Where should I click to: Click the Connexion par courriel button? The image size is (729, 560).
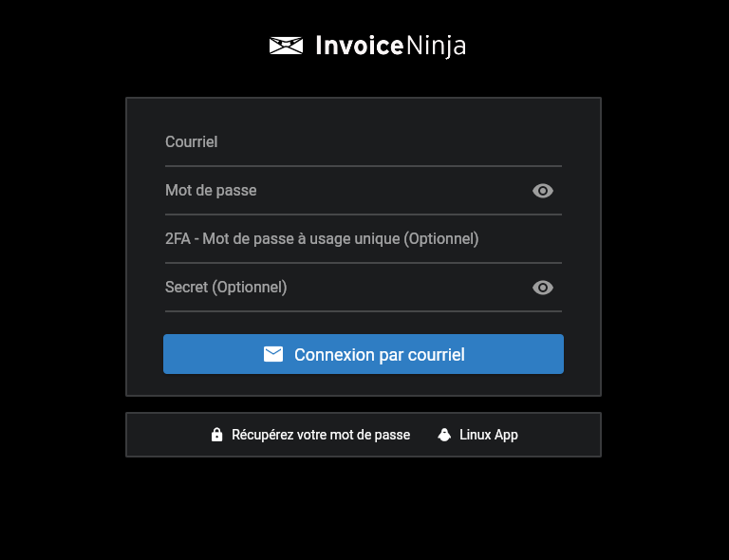point(364,354)
